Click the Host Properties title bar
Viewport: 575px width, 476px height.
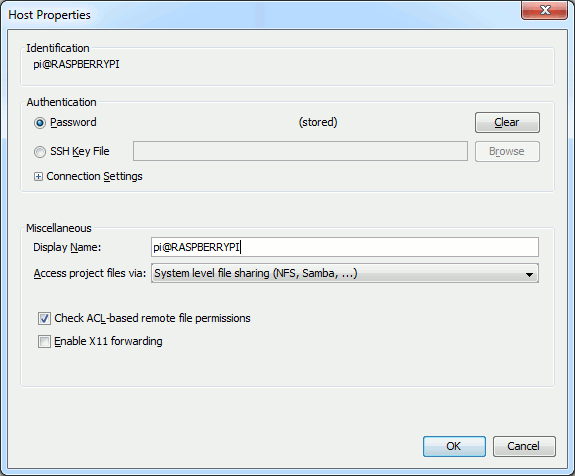pyautogui.click(x=257, y=15)
